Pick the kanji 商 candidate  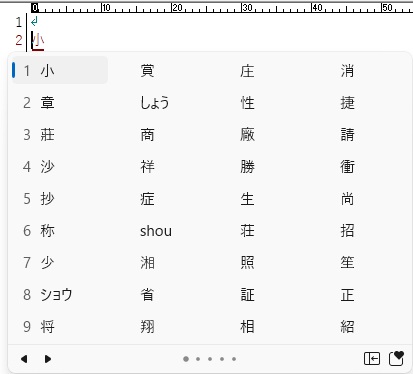coord(147,135)
